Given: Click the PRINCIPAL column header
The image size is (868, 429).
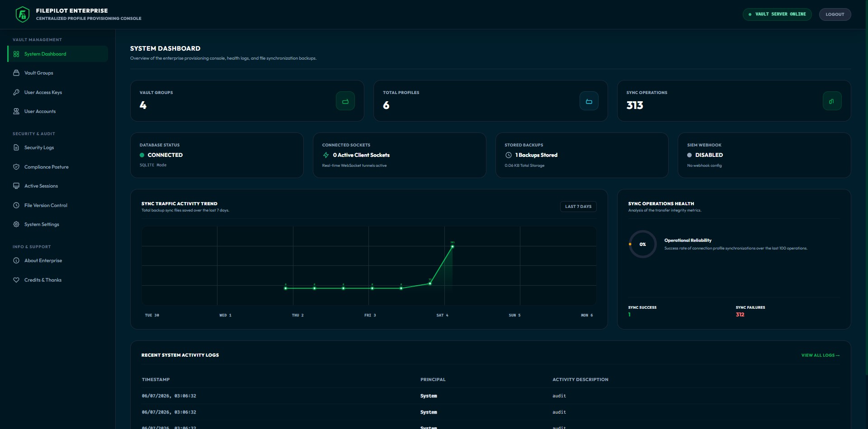Looking at the screenshot, I should [x=433, y=380].
